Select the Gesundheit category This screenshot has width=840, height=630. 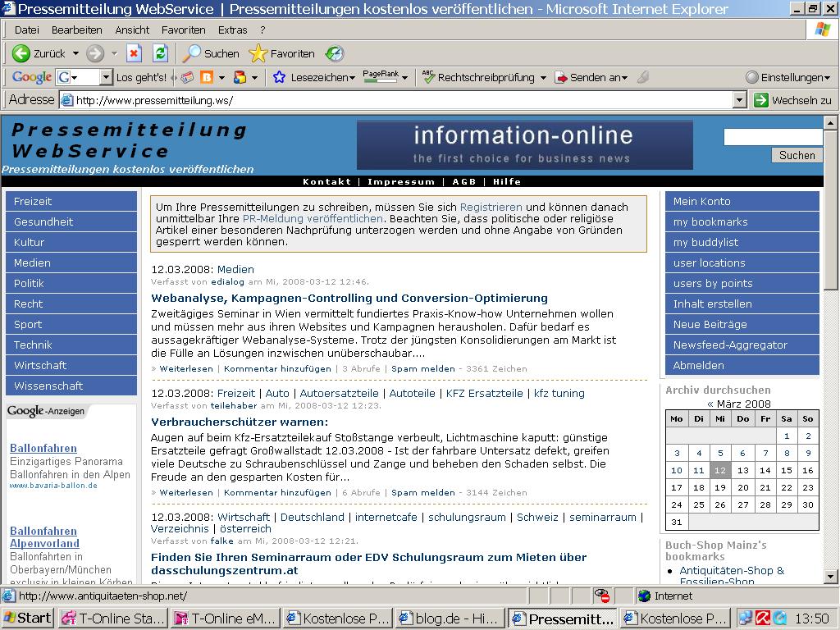click(x=71, y=221)
